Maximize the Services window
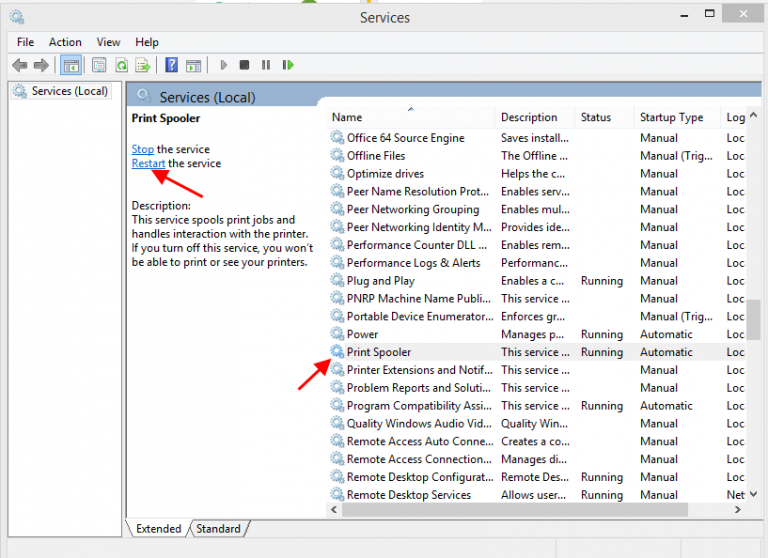 pyautogui.click(x=709, y=13)
